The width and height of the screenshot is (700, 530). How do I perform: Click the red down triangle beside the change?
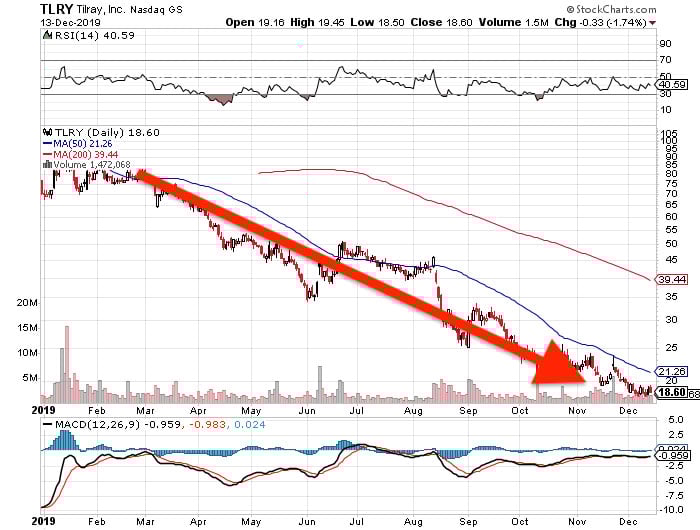652,23
